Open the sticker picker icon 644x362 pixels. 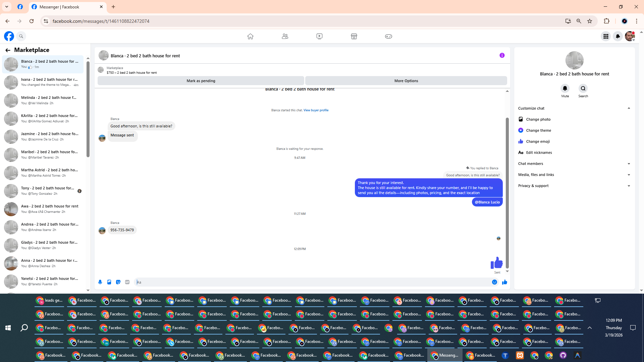click(x=118, y=282)
